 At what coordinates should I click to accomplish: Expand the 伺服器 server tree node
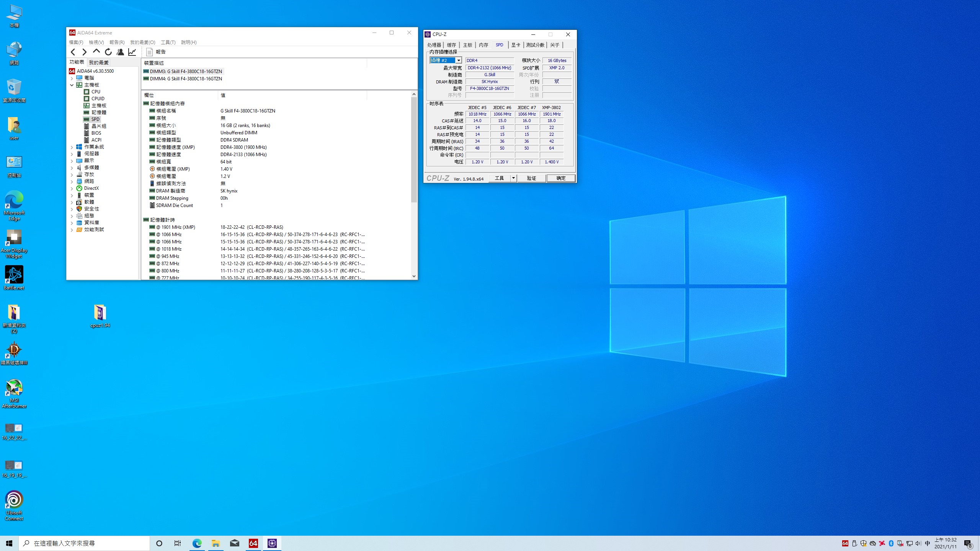[72, 154]
